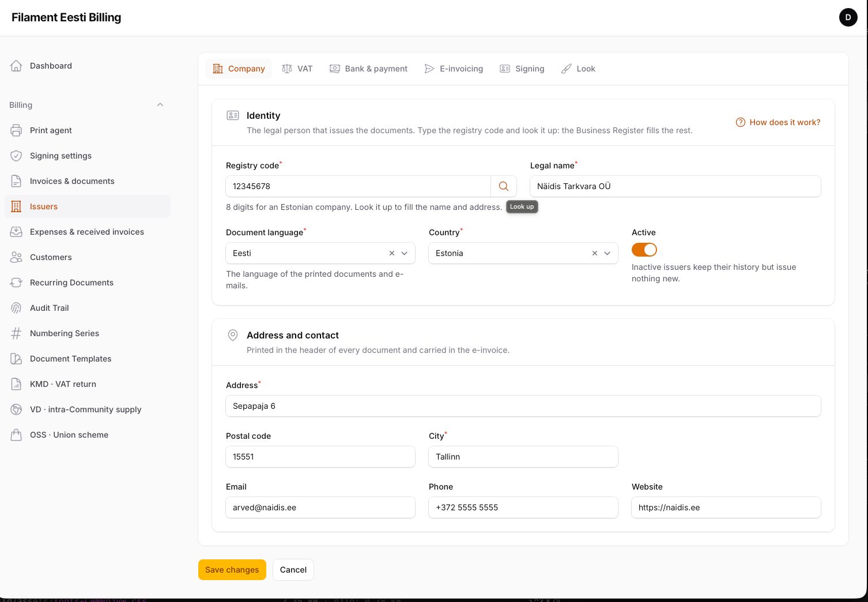
Task: Click the Invoices & documents file icon
Action: pos(16,181)
